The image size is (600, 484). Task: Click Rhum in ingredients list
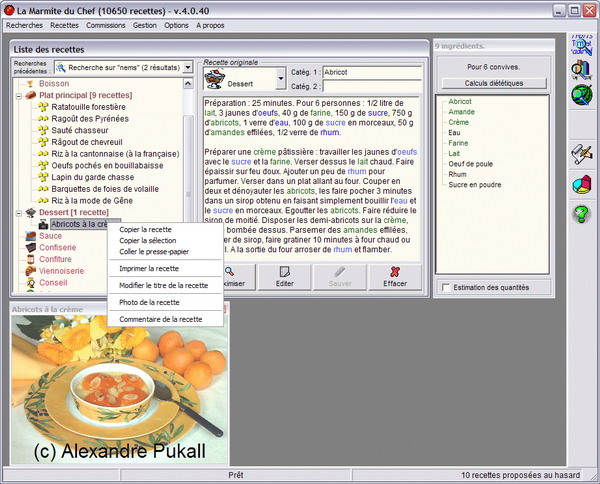tap(457, 174)
